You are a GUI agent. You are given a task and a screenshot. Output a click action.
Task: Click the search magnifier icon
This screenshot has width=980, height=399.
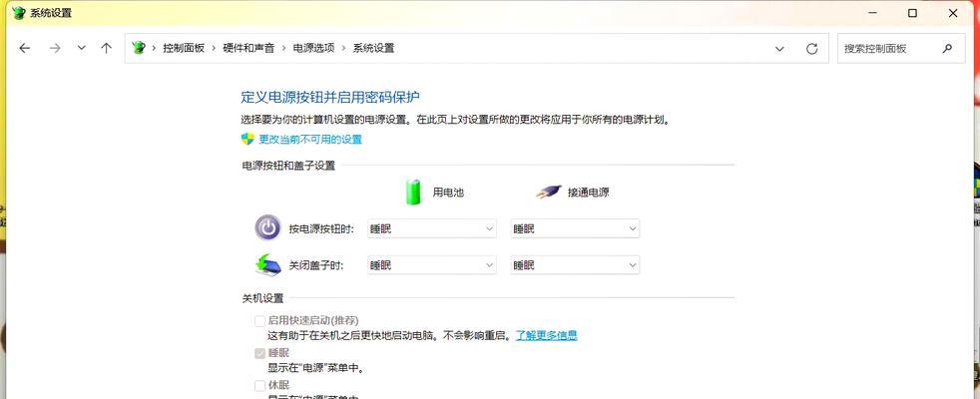947,48
